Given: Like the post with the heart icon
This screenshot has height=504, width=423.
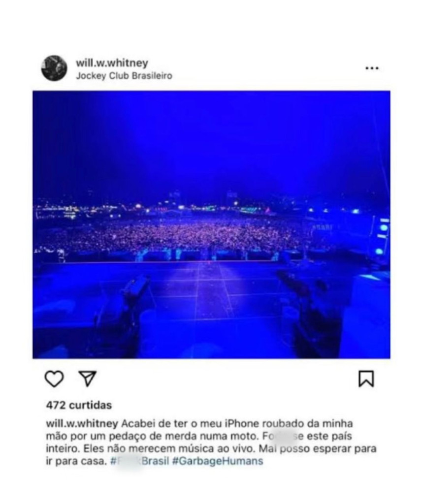Looking at the screenshot, I should click(54, 379).
